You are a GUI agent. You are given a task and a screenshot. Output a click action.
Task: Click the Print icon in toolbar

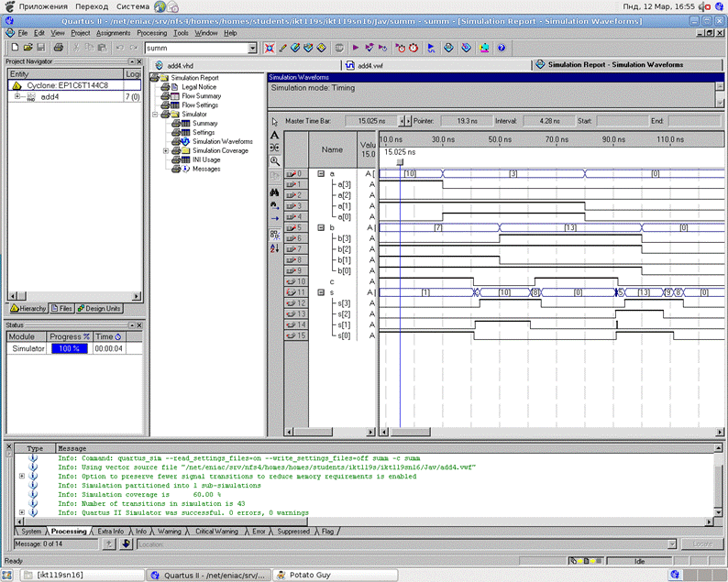pyautogui.click(x=58, y=48)
